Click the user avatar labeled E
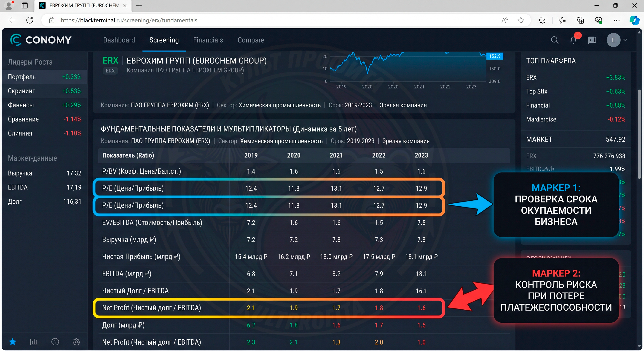 pos(614,40)
